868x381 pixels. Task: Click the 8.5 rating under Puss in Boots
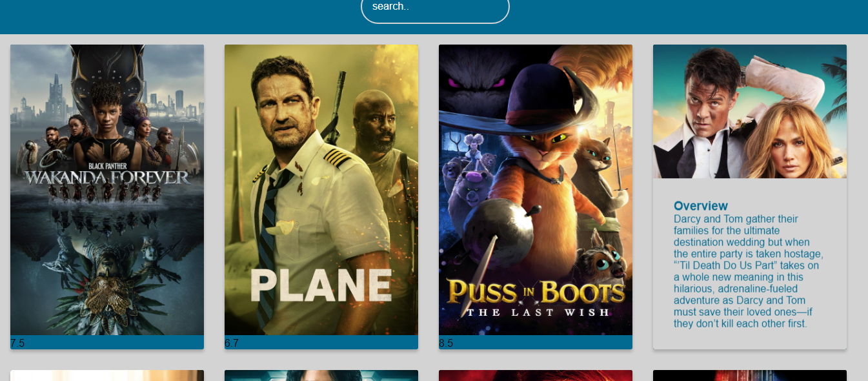[446, 343]
